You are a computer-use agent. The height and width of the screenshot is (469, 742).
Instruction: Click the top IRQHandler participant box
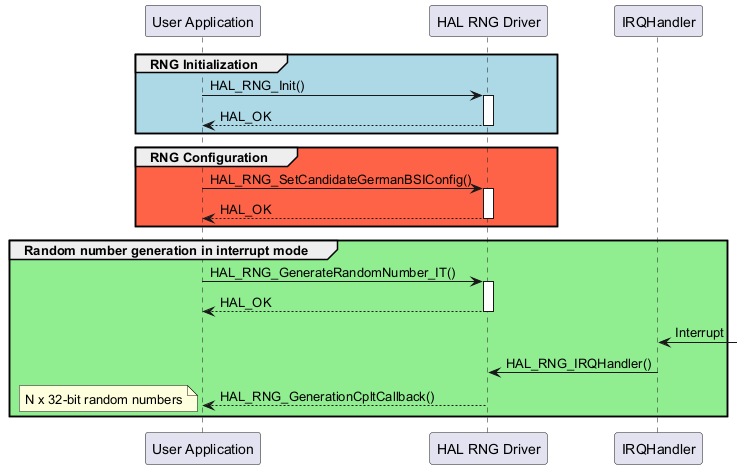pyautogui.click(x=658, y=21)
